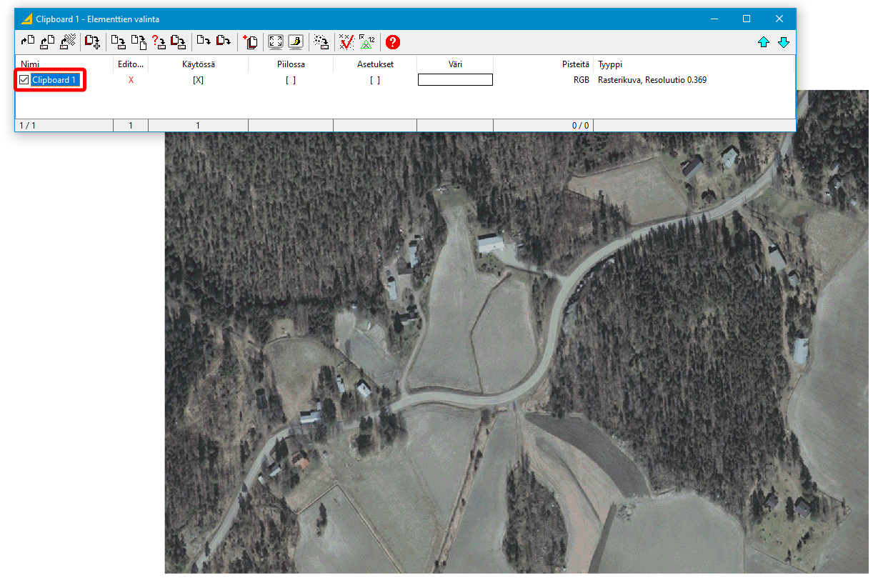Open the Väri color box for Clipboard 1
The height and width of the screenshot is (588, 883).
pyautogui.click(x=455, y=80)
